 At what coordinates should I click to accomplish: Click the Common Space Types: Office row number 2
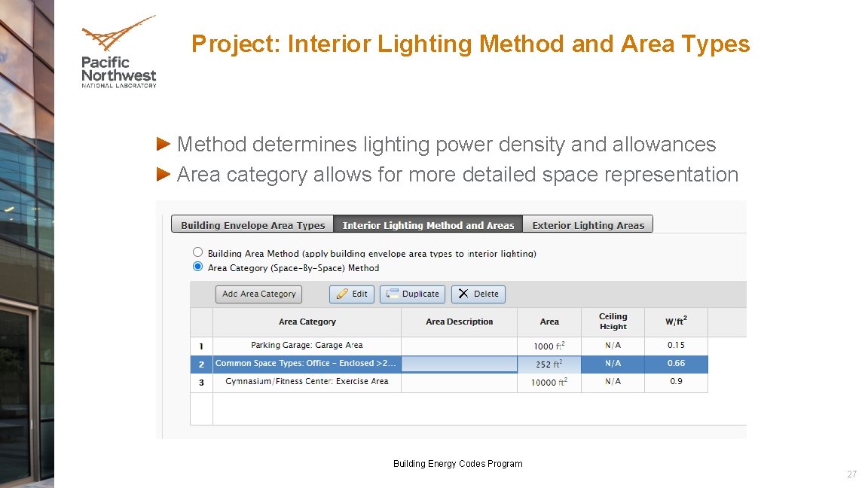coord(201,363)
